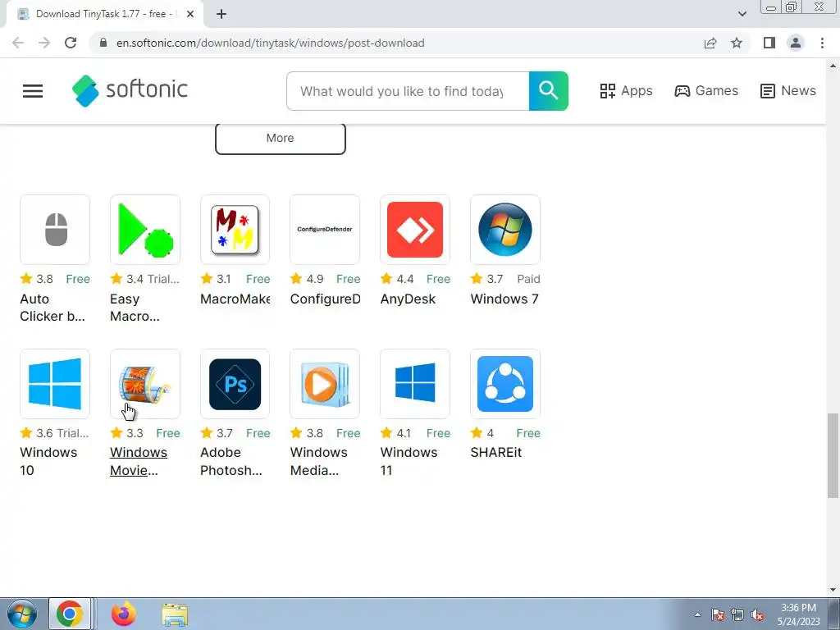
Task: Click the 'AnyDesk' title text
Action: coord(408,299)
